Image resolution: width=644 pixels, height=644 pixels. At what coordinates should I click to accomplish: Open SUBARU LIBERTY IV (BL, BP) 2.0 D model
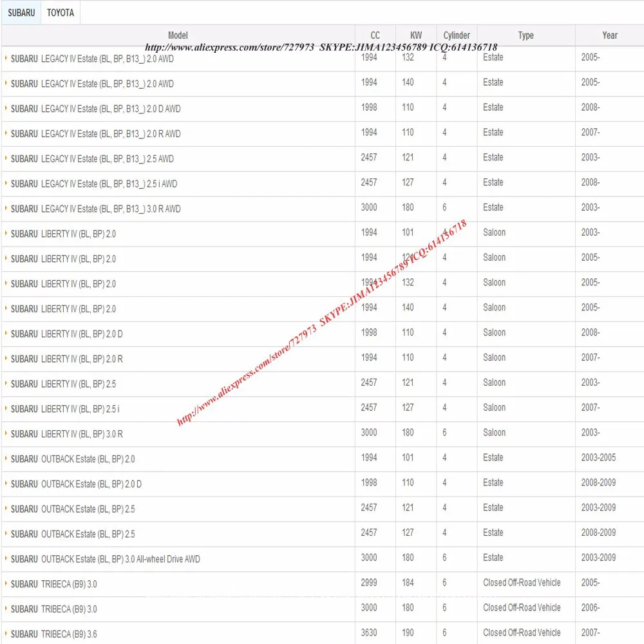pos(66,334)
